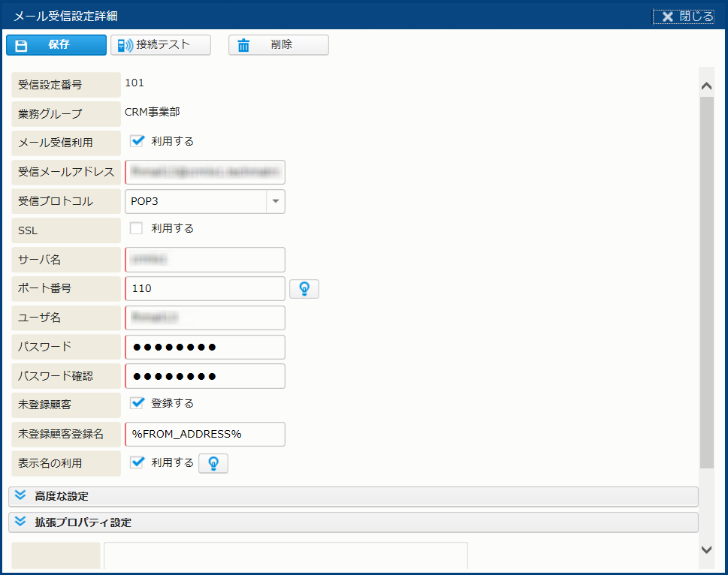Screen dimensions: 728x575
Task: Open the 受信プロトコル POP3 dropdown
Action: 275,201
